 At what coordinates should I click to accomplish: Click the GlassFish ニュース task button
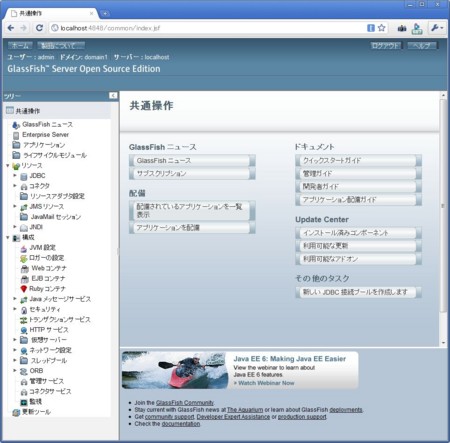pyautogui.click(x=192, y=161)
